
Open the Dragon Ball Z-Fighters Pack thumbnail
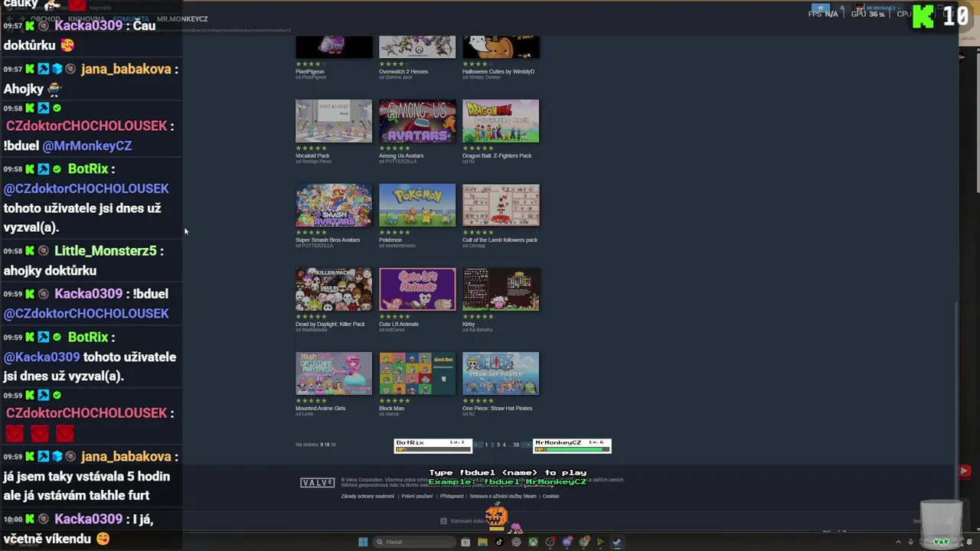(501, 121)
